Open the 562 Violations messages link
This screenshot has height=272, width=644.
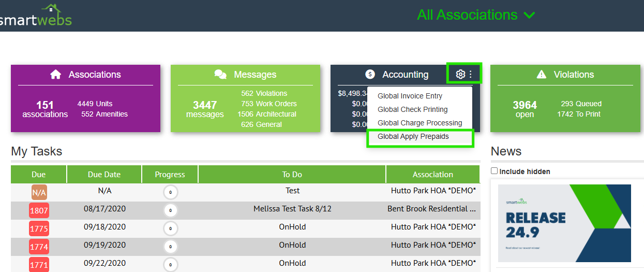coord(264,93)
